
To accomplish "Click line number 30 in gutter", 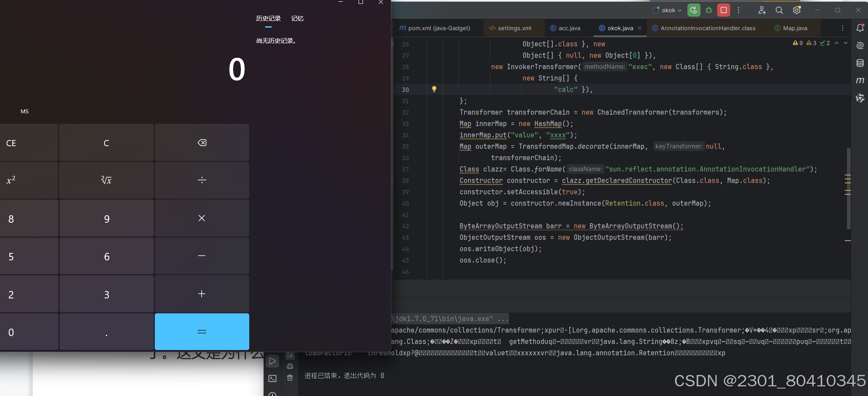I will (405, 90).
